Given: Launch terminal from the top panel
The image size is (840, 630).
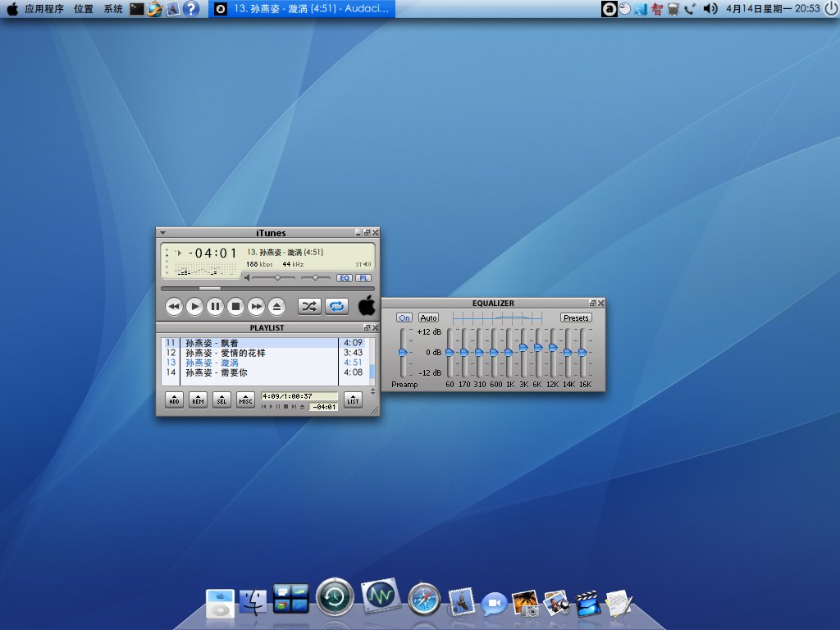Looking at the screenshot, I should coord(137,8).
